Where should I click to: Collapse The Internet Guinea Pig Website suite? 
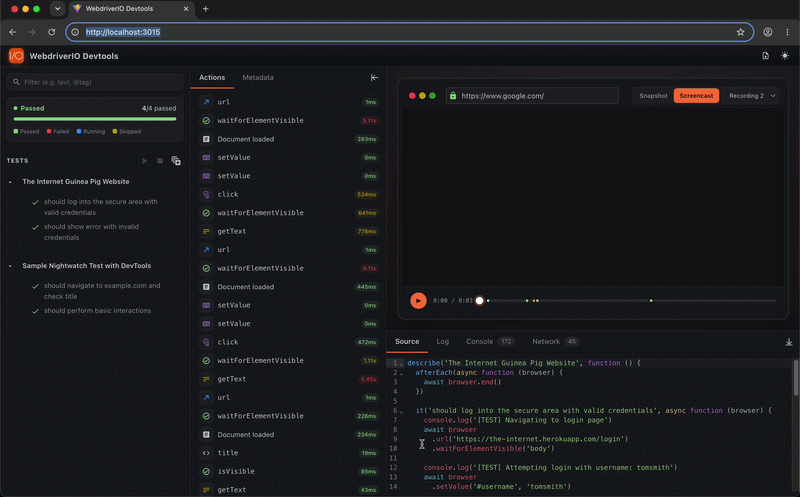click(10, 182)
